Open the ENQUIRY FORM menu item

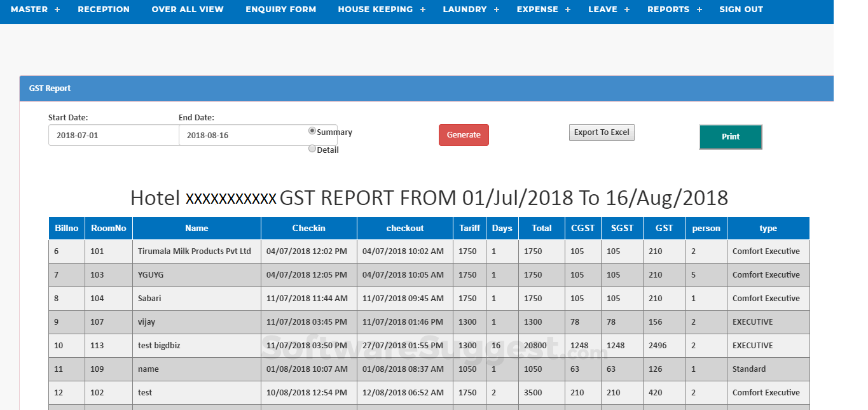click(x=281, y=10)
